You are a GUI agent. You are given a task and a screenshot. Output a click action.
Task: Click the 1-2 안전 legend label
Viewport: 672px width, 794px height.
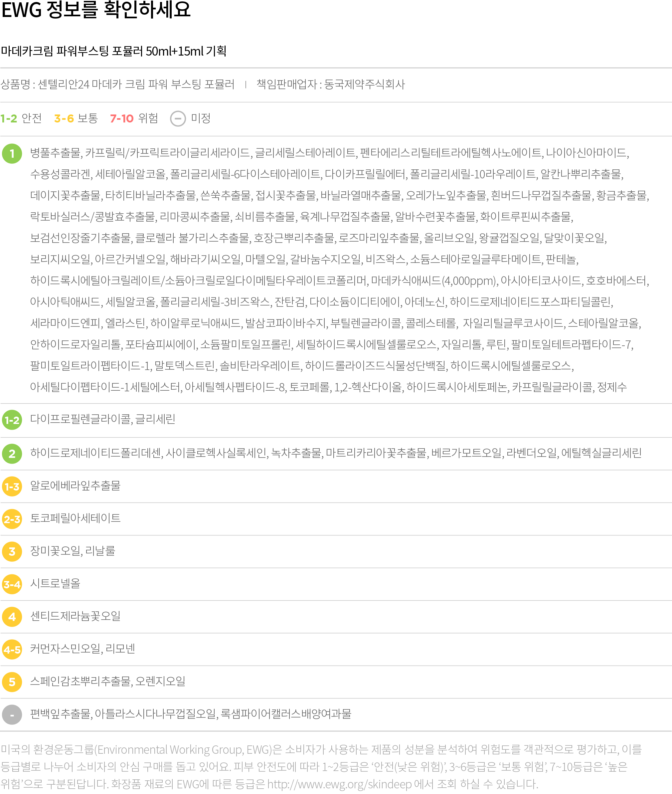point(21,118)
